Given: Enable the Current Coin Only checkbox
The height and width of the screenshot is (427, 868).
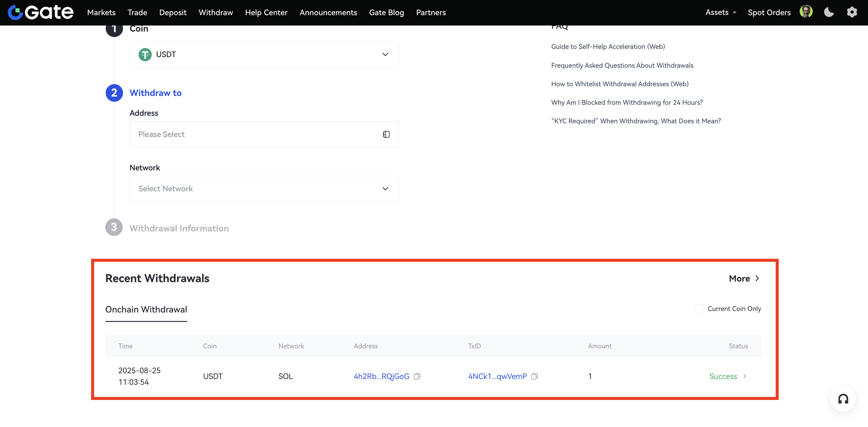Looking at the screenshot, I should 699,309.
